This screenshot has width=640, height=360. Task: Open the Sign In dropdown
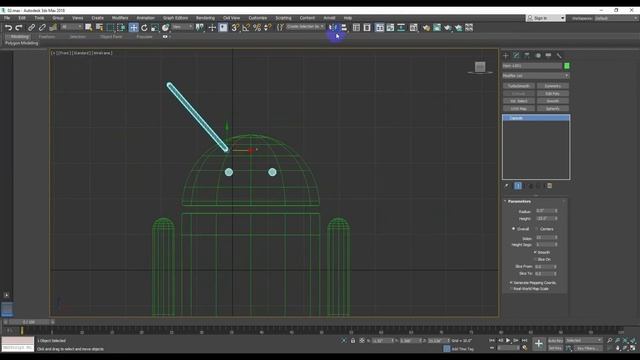click(x=546, y=18)
